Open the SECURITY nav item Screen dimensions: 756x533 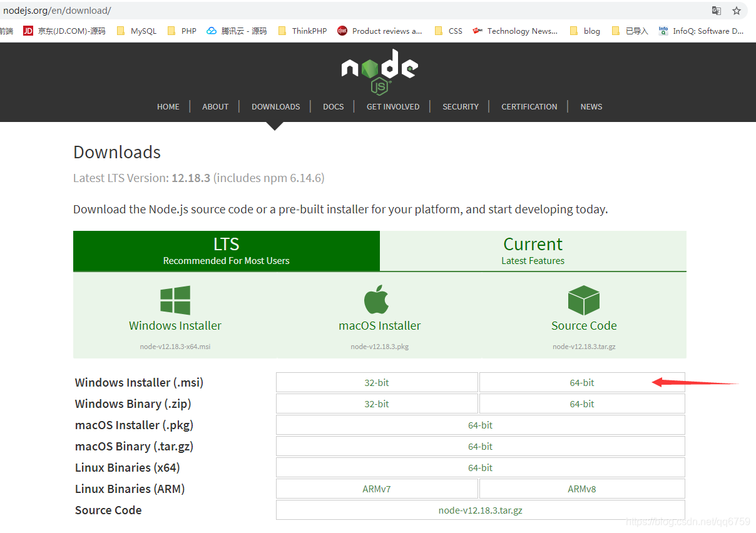pos(461,106)
